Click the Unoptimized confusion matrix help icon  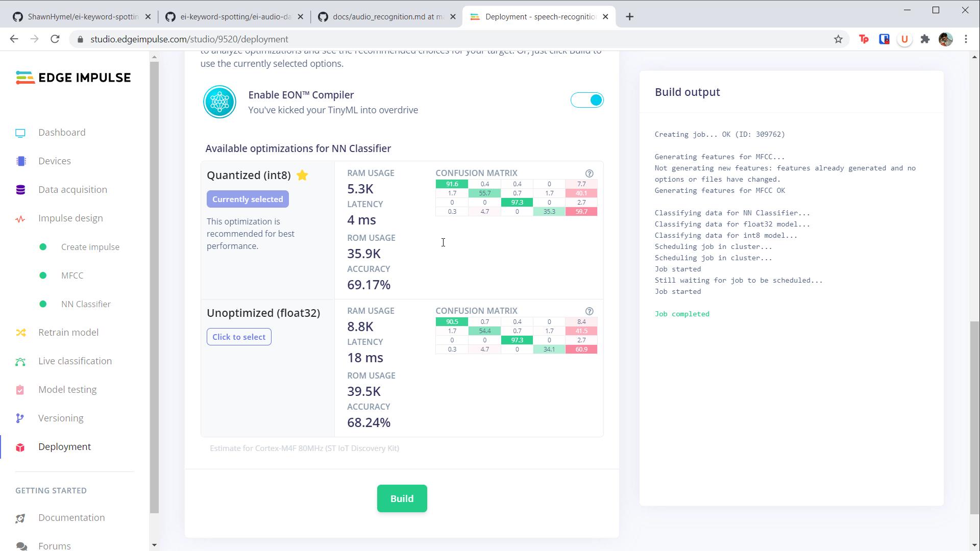589,311
